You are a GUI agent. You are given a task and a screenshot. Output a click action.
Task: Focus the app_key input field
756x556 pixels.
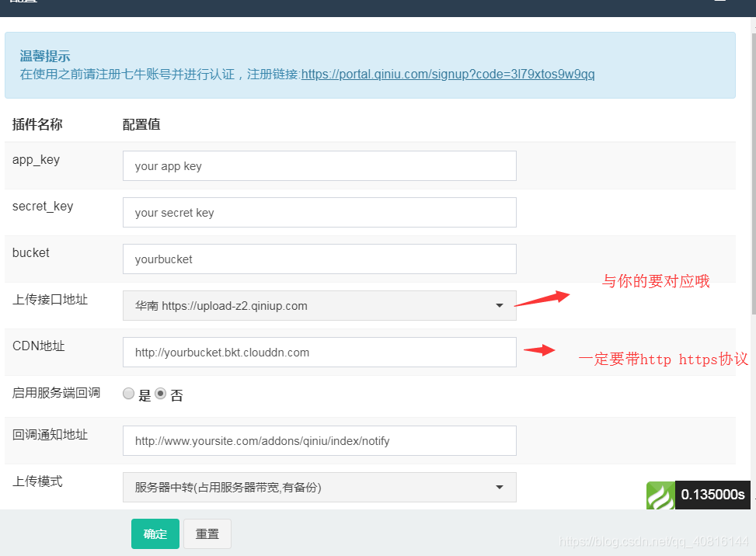(x=319, y=166)
